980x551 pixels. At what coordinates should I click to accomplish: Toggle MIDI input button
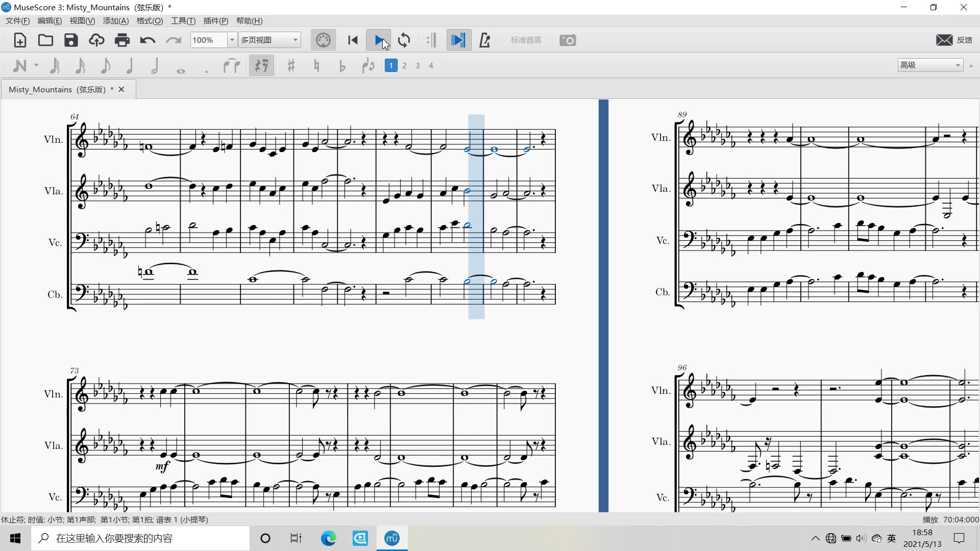[x=323, y=40]
